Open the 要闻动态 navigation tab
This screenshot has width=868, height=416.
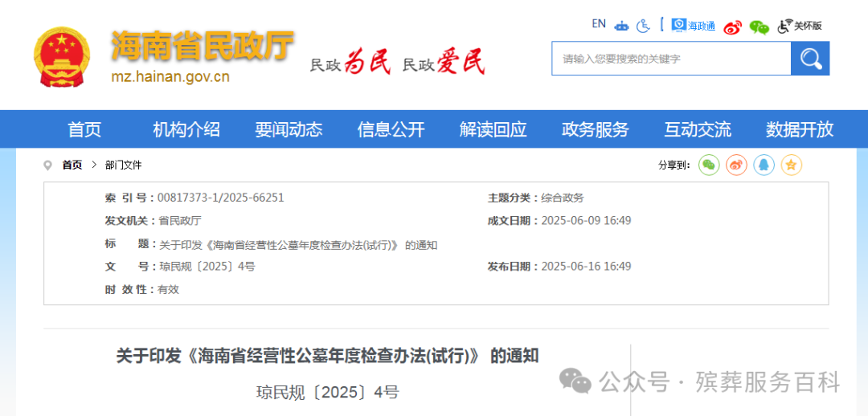tap(289, 129)
